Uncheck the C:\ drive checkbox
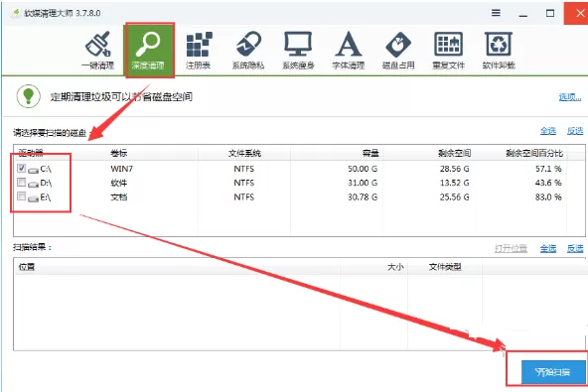The image size is (588, 392). coord(22,168)
